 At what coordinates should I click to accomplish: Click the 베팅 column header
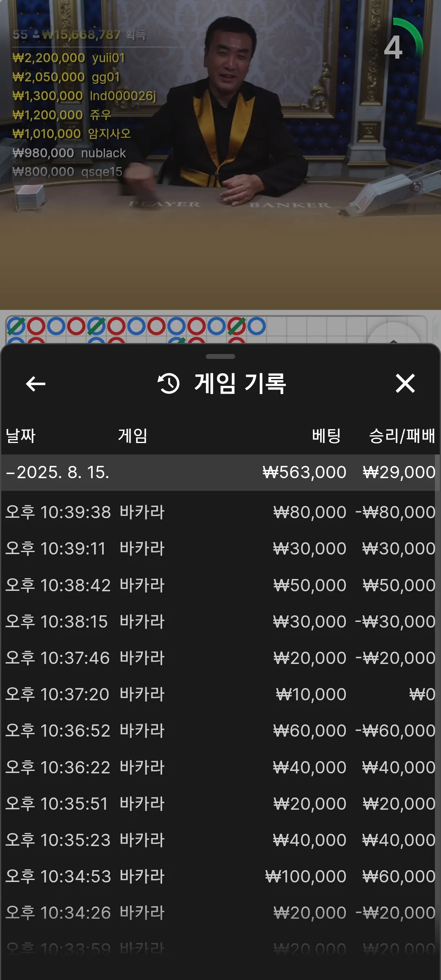[326, 436]
